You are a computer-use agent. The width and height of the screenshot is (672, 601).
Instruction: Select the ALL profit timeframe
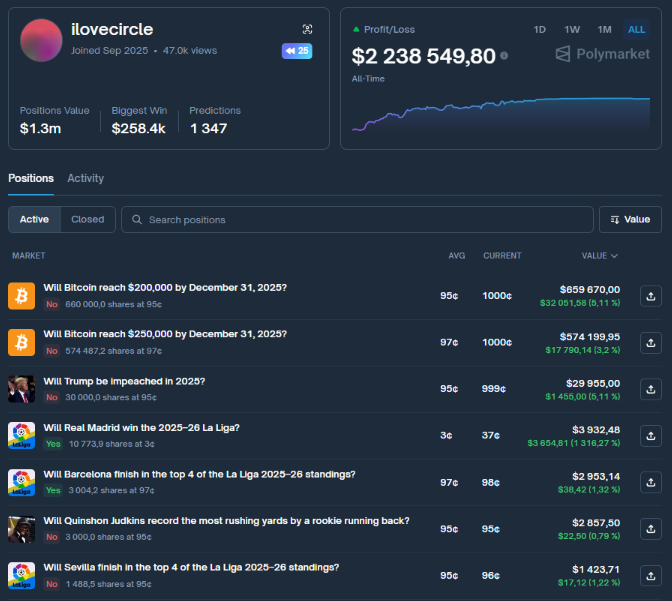click(x=636, y=30)
